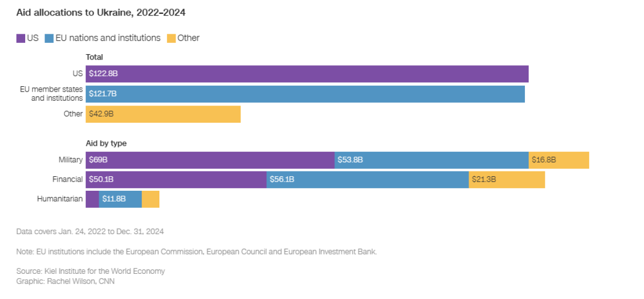The image size is (644, 299).
Task: Click the US military $69B segment
Action: (x=210, y=160)
